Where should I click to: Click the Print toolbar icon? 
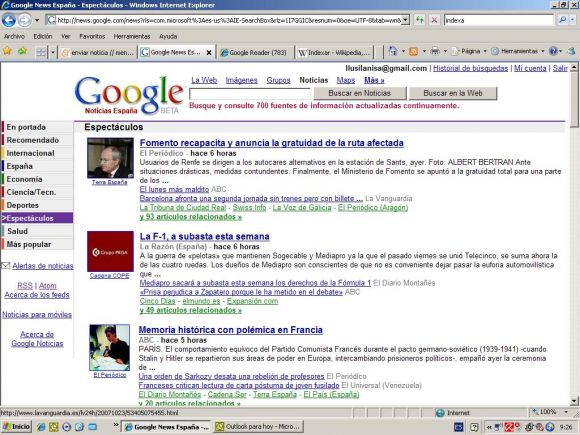tap(435, 51)
